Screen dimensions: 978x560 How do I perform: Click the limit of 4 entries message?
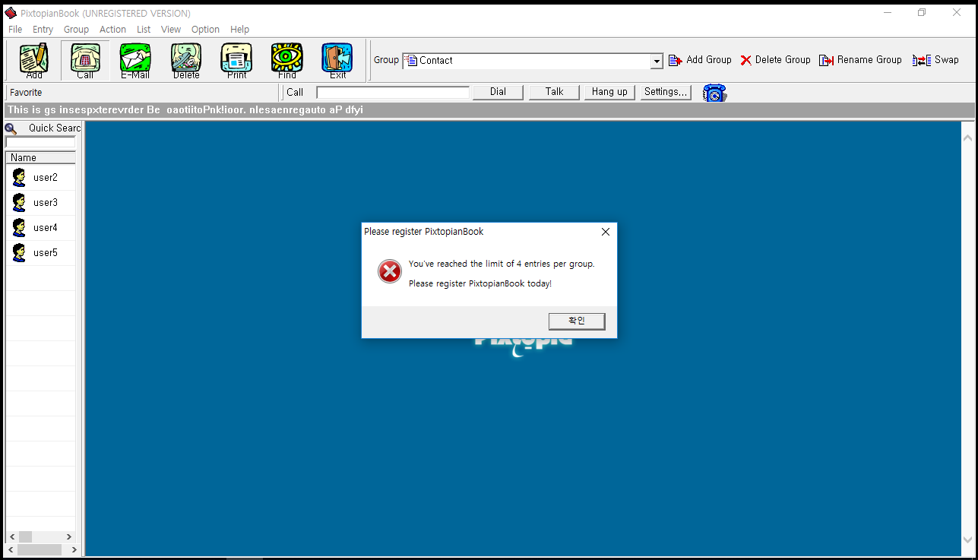(x=502, y=264)
